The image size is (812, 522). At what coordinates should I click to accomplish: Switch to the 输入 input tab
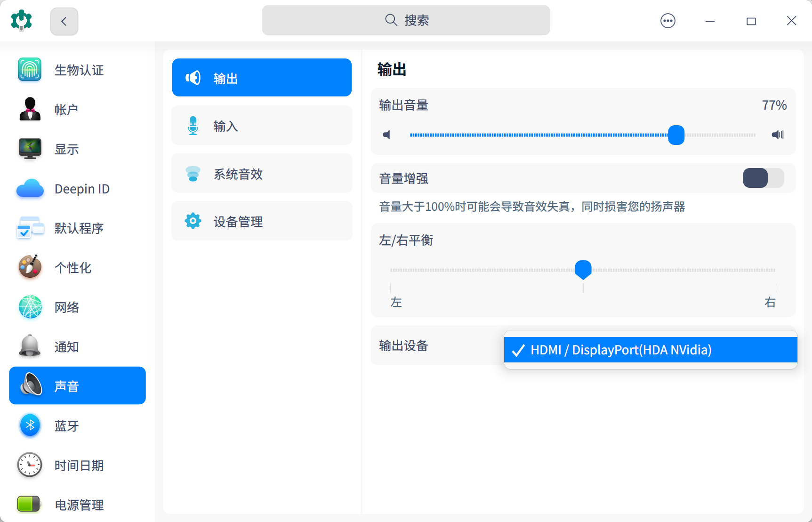[262, 126]
